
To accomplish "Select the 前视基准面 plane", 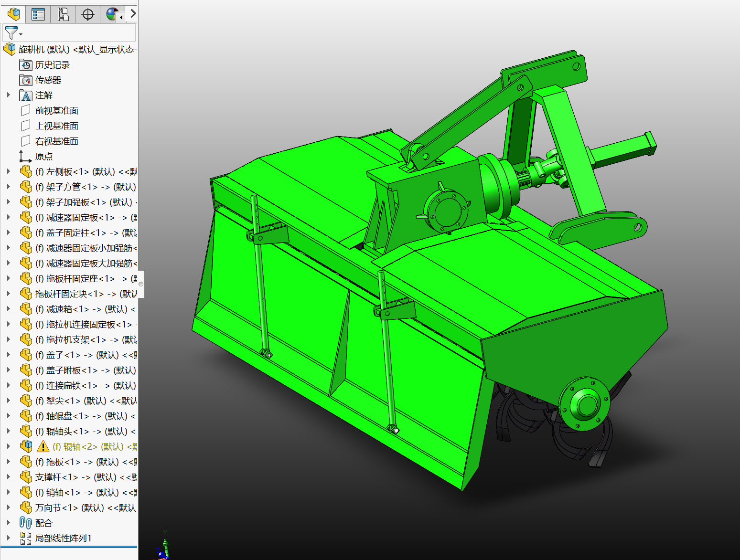I will pyautogui.click(x=56, y=111).
